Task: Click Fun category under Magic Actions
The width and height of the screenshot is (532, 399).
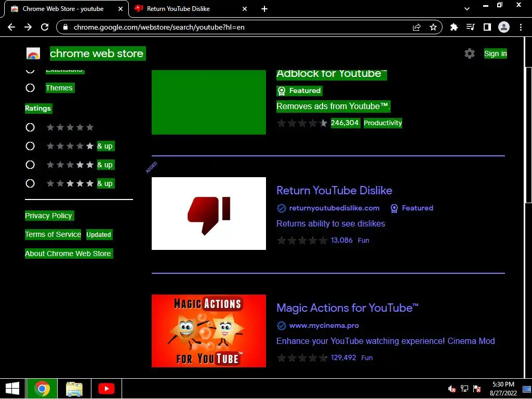Action: pos(367,357)
